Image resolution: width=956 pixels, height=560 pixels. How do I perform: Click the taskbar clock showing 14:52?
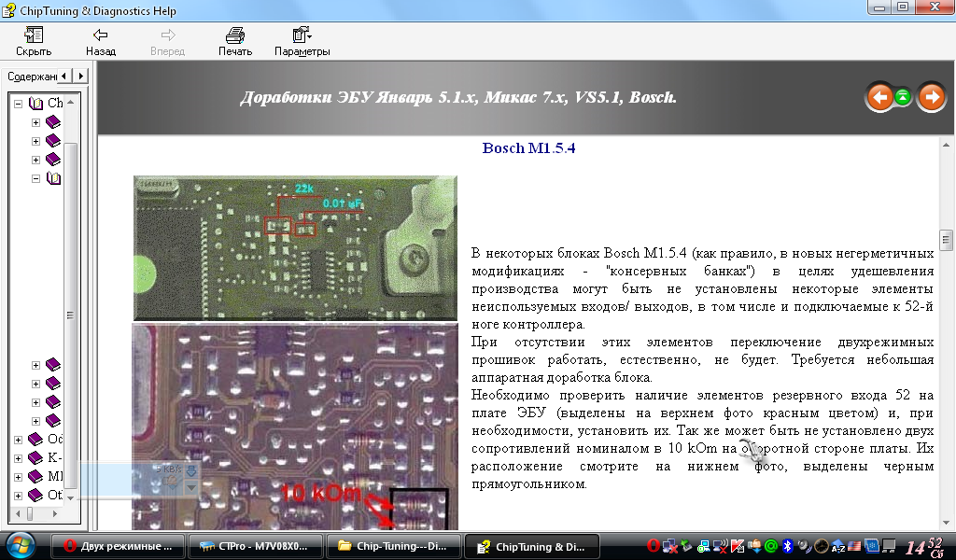(925, 546)
